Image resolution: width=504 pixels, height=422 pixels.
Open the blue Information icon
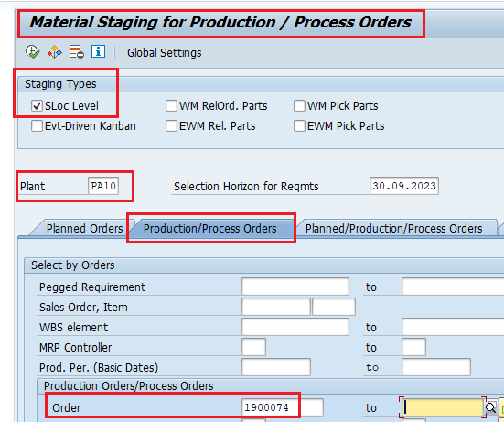click(x=98, y=51)
